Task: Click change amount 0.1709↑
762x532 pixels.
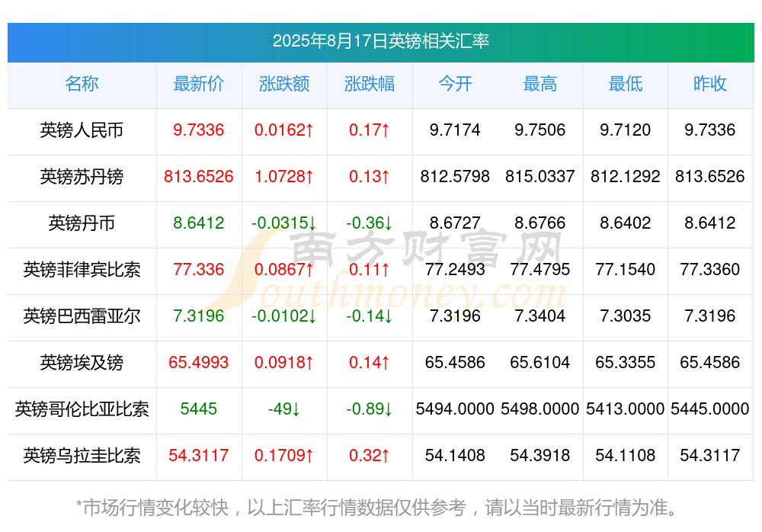Action: click(283, 455)
